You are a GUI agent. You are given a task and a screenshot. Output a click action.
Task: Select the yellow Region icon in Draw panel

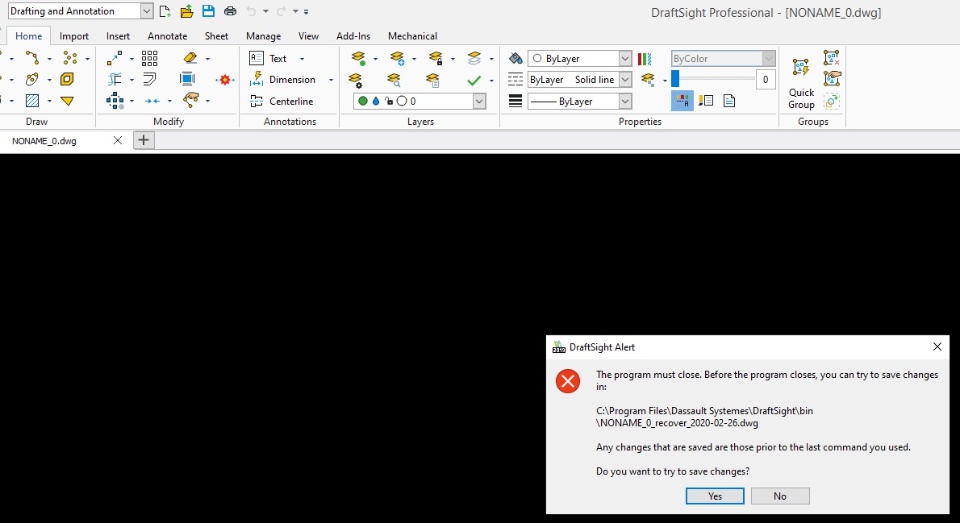point(67,79)
